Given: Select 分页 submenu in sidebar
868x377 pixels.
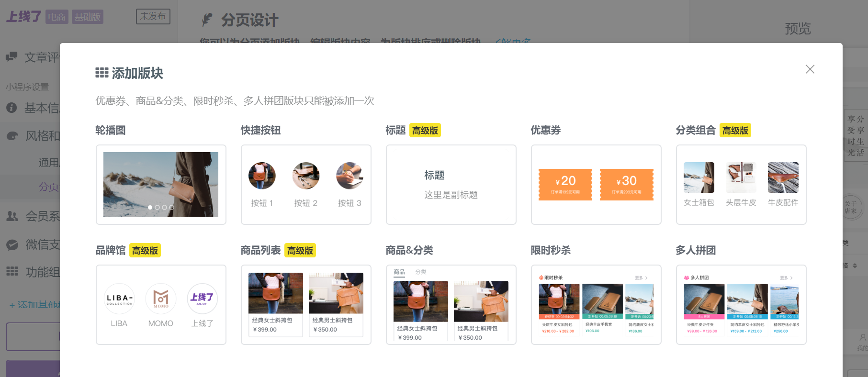Looking at the screenshot, I should pyautogui.click(x=49, y=187).
